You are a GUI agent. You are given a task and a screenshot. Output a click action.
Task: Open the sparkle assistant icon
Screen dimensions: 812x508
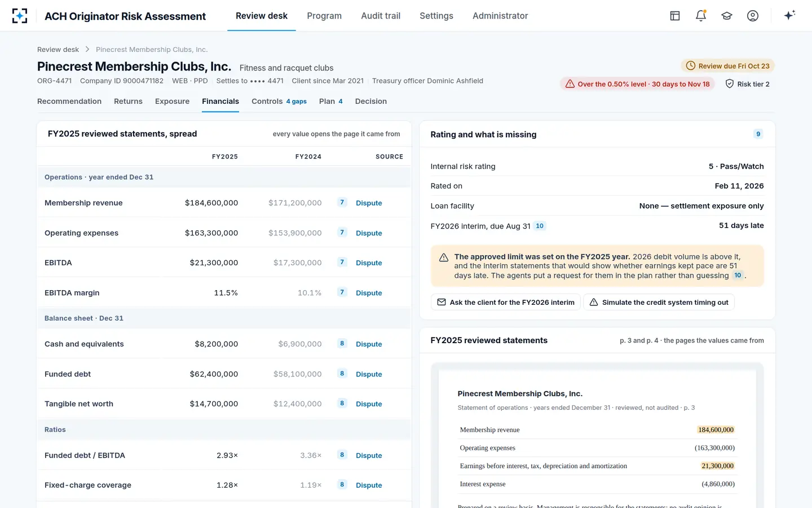click(789, 15)
